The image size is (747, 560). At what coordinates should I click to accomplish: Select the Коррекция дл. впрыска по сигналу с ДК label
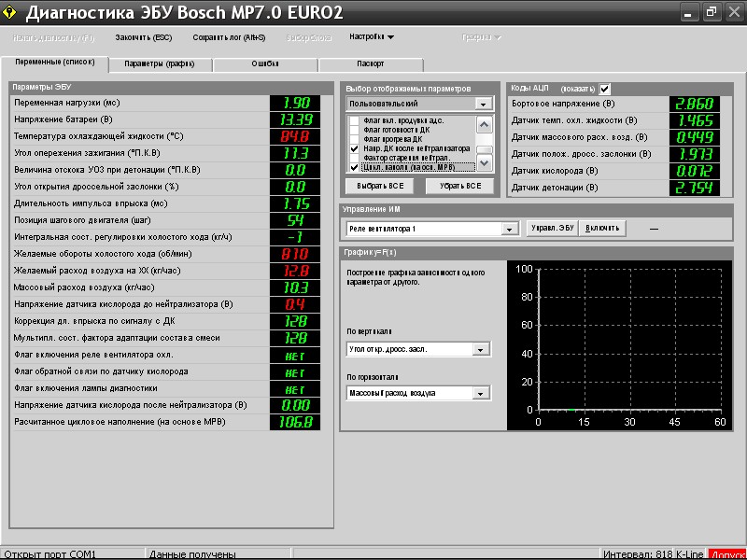click(94, 321)
